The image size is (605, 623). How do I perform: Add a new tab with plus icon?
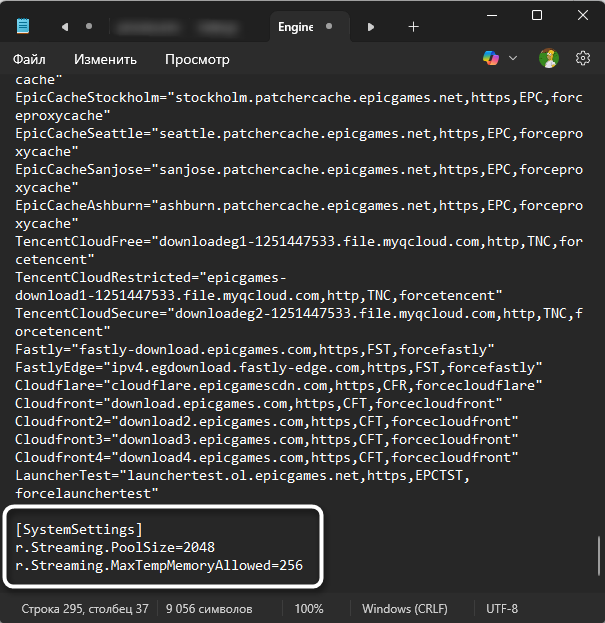pyautogui.click(x=413, y=27)
